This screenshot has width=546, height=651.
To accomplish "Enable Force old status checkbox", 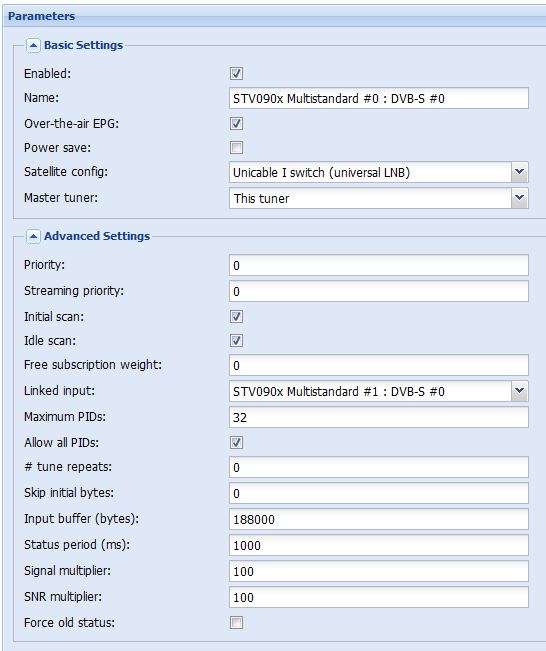I will (x=236, y=623).
